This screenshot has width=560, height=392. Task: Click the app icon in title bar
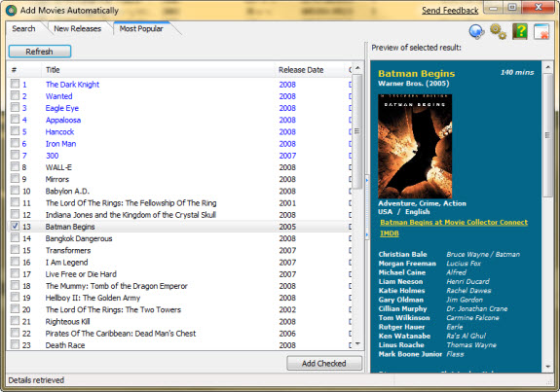click(11, 11)
